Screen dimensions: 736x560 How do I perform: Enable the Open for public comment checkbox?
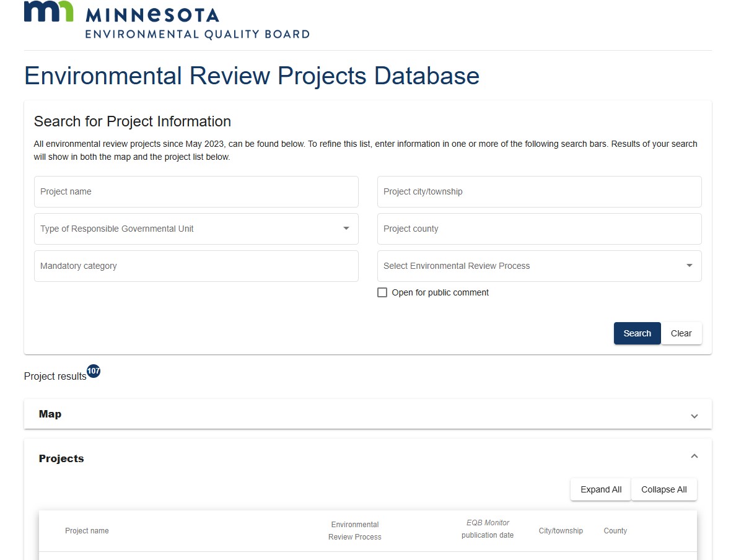382,292
